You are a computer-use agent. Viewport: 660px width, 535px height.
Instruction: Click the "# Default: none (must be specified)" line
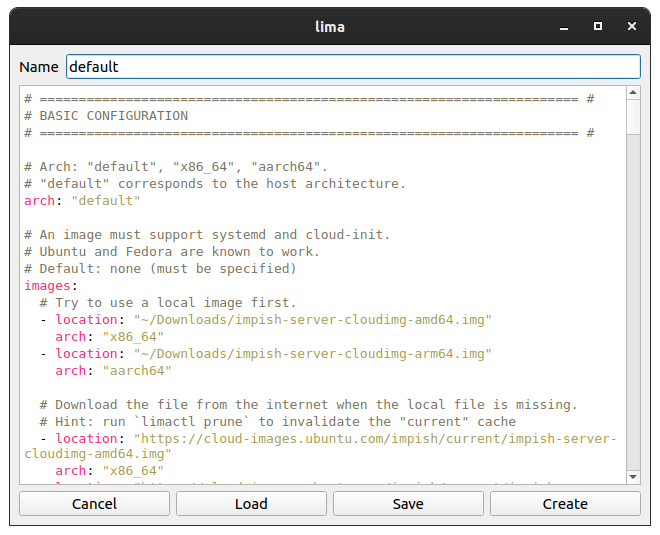tap(160, 269)
